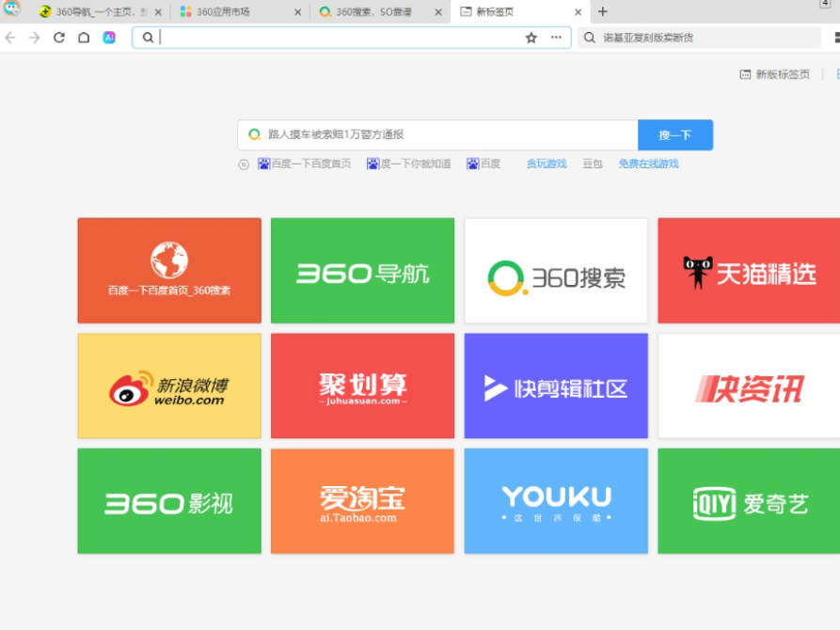
Task: Open address bar more options ellipsis
Action: coord(556,38)
